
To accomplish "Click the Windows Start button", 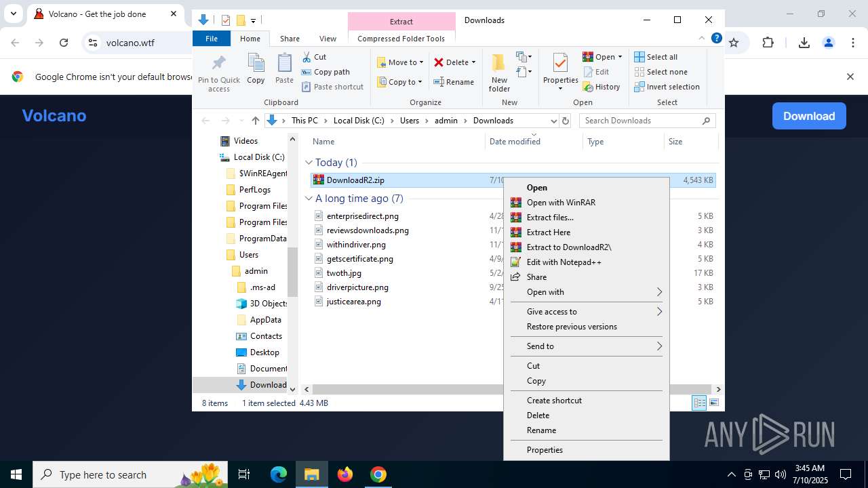I will click(x=16, y=474).
